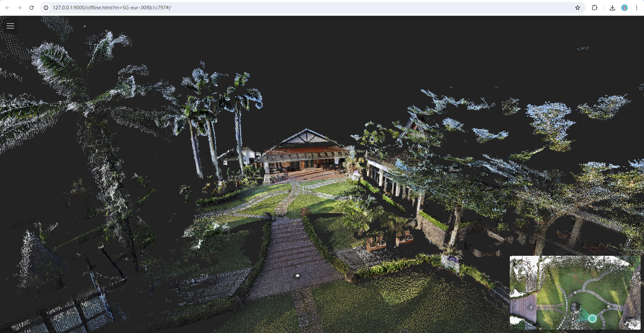Open the hamburger menu in the viewer
The width and height of the screenshot is (644, 333).
coord(10,26)
